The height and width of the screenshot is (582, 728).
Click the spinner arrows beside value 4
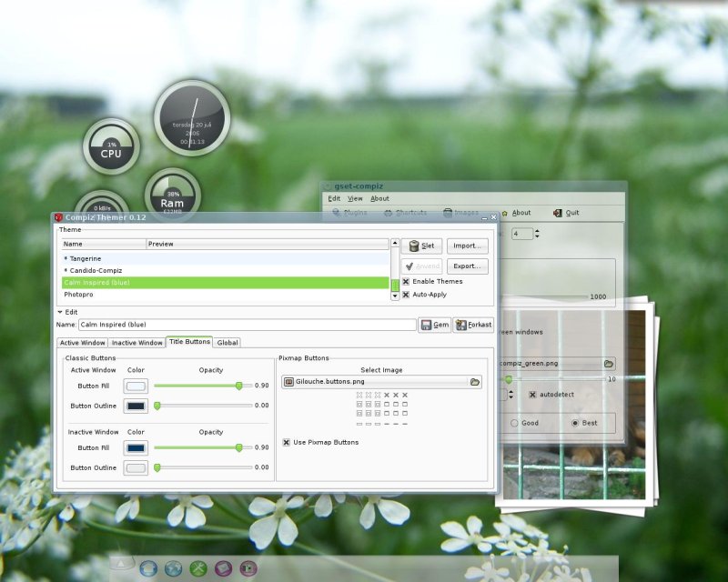pos(537,234)
